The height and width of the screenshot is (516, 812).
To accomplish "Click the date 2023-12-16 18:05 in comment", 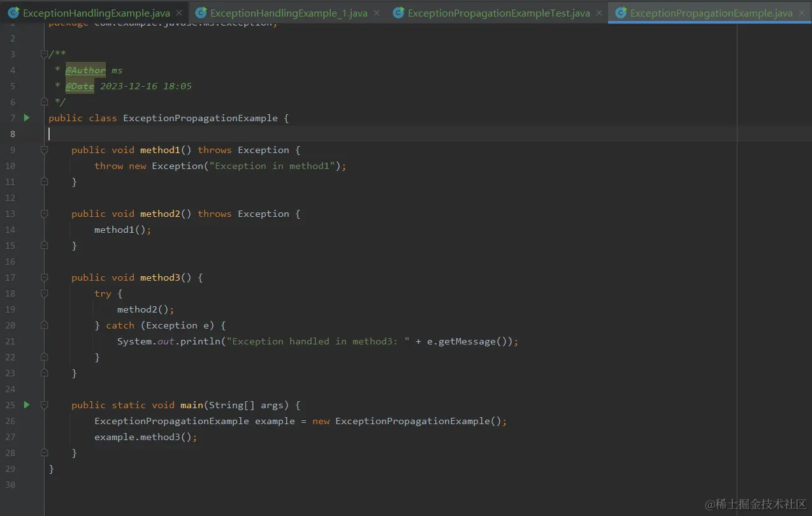I will click(146, 86).
